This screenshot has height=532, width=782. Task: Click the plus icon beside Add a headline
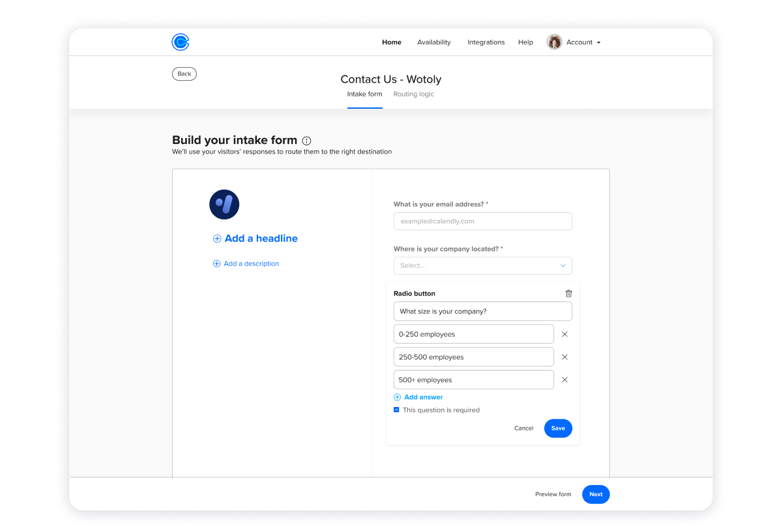click(217, 239)
